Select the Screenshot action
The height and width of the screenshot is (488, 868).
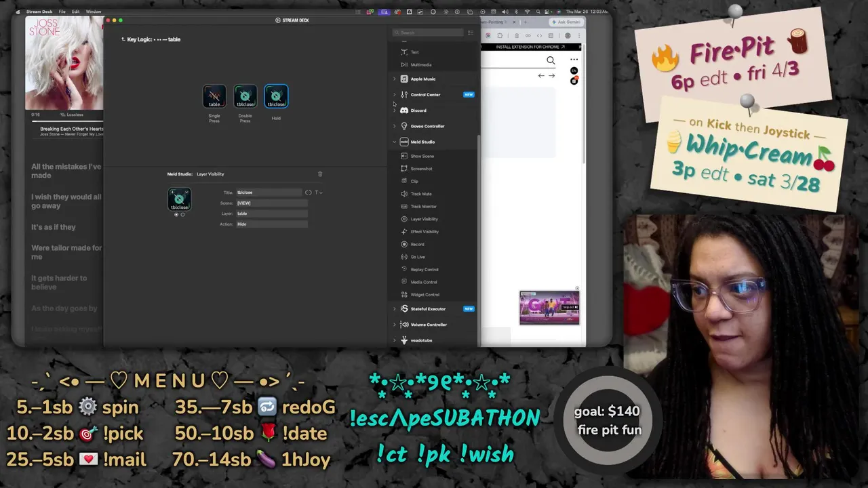[421, 169]
